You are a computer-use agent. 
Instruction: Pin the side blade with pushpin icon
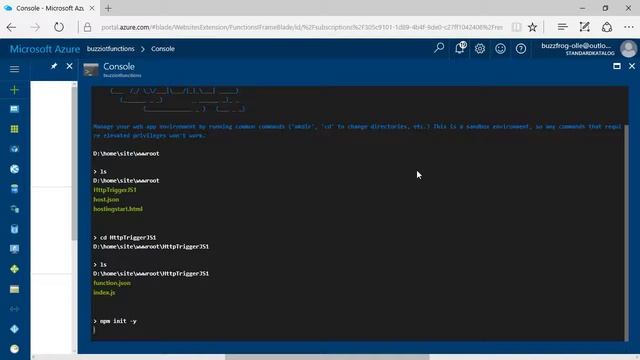coord(54,66)
